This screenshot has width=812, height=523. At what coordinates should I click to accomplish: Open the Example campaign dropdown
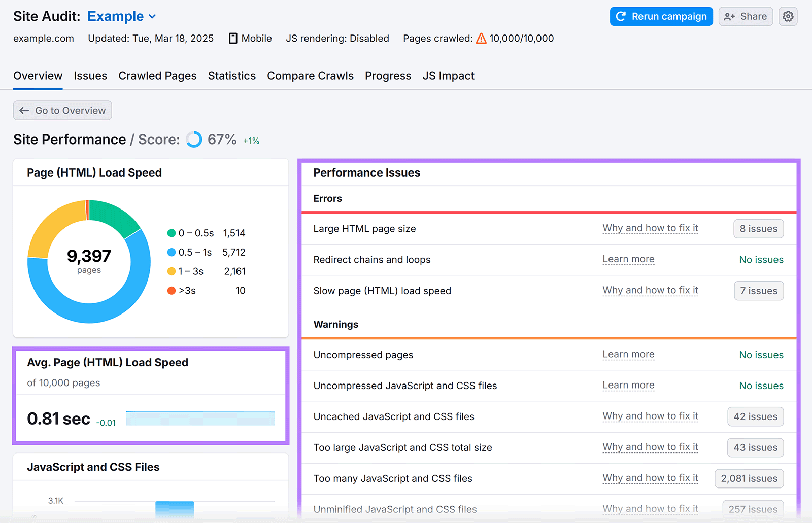click(x=121, y=16)
